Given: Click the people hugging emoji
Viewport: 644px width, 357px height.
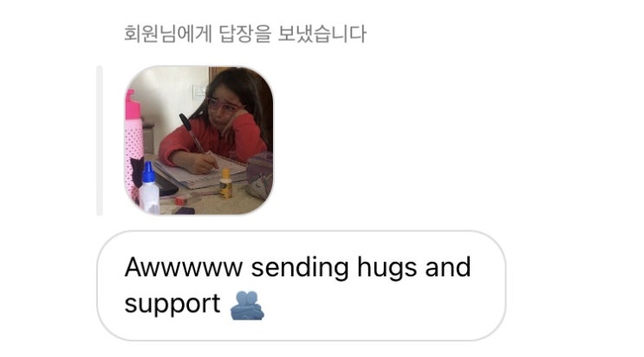Looking at the screenshot, I should tap(247, 305).
